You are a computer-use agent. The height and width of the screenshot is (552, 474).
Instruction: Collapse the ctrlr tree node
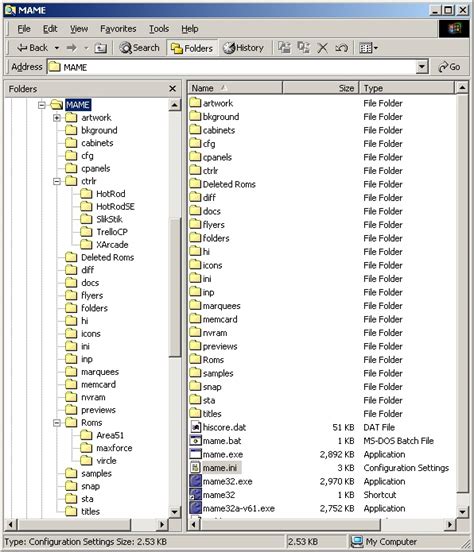[57, 181]
